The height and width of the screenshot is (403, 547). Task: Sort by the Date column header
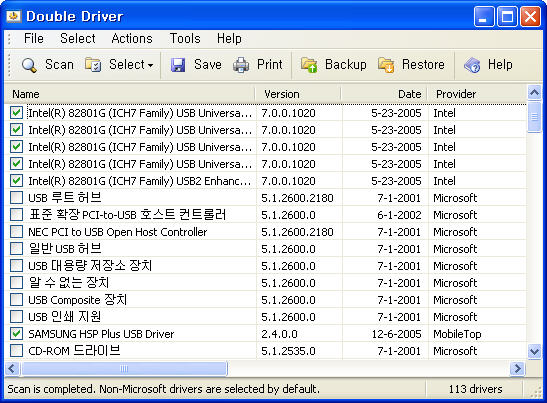tap(384, 94)
